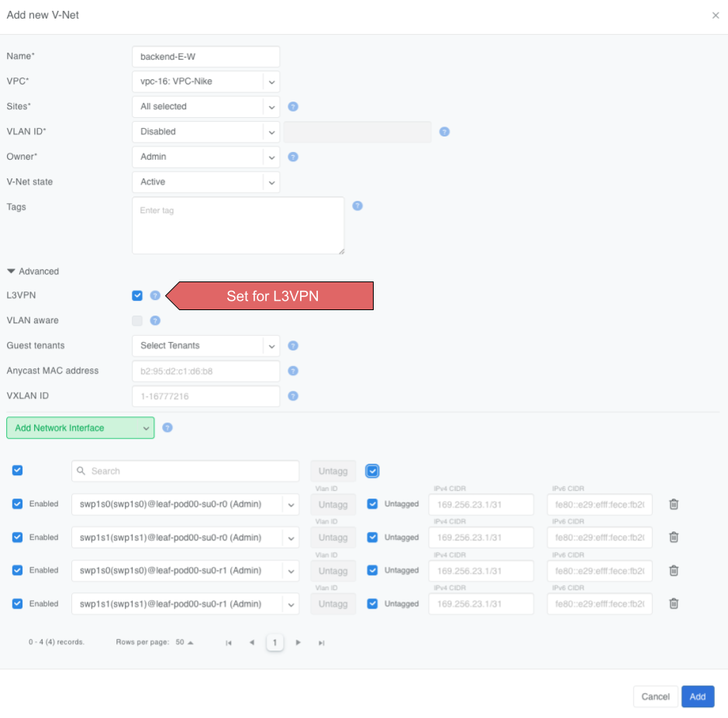Disable the L3VPN checkbox
This screenshot has width=728, height=718.
click(x=137, y=295)
